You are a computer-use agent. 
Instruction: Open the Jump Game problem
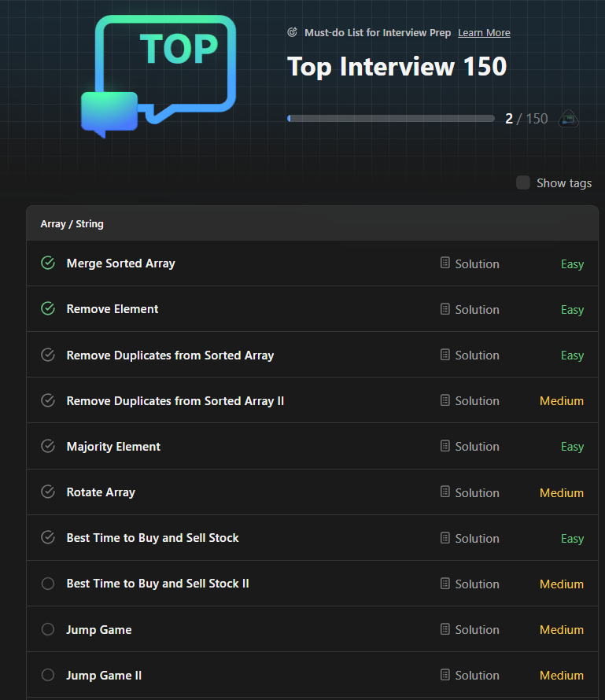[99, 629]
